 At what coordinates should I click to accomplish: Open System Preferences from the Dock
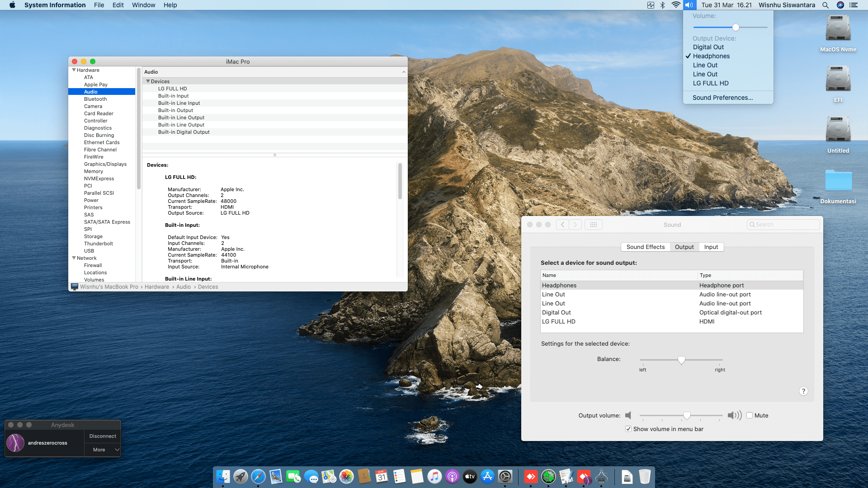[x=505, y=476]
